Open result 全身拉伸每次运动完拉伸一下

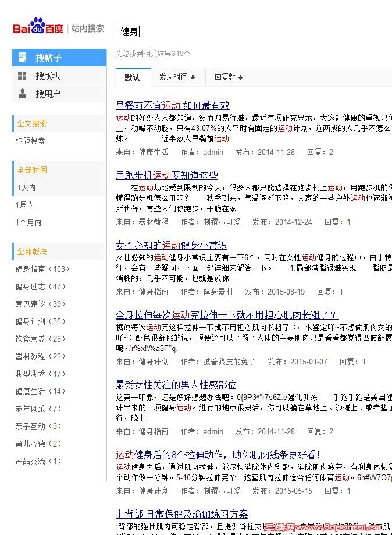(x=227, y=314)
